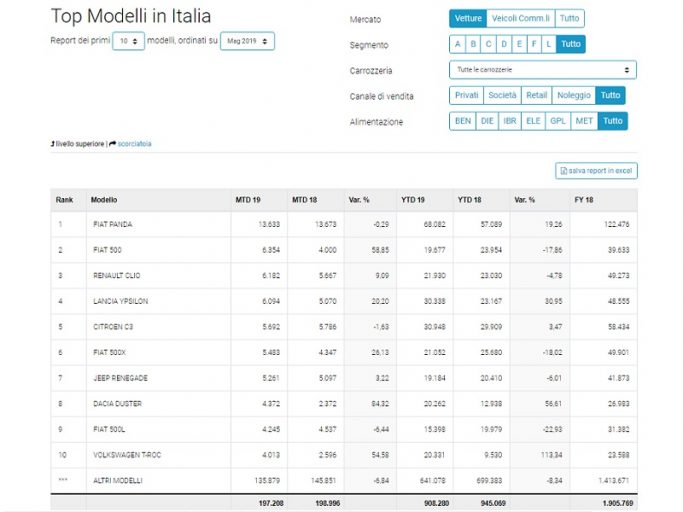Select Tutto in Alimentazione row
Viewport: 683px width, 512px height.
pos(613,121)
